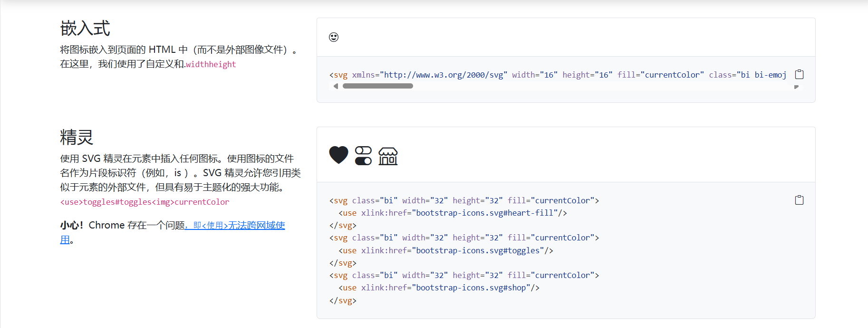The height and width of the screenshot is (328, 868).
Task: Click the shop use href code line
Action: point(439,288)
